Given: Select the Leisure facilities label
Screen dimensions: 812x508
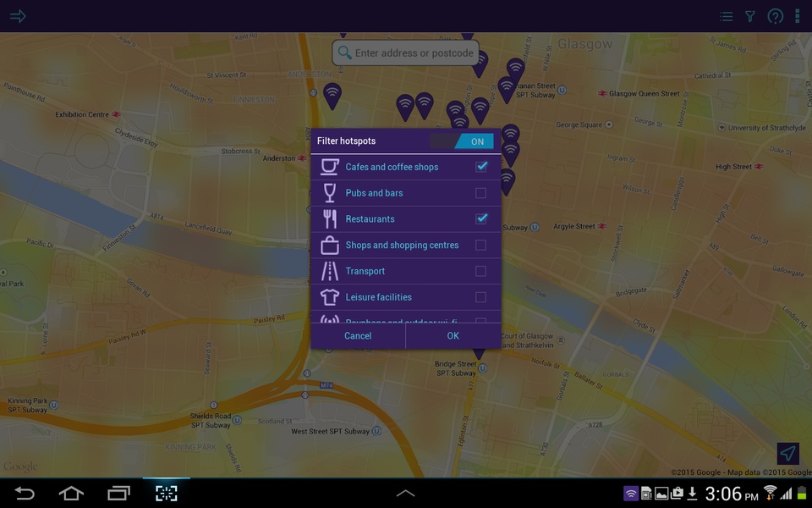Looking at the screenshot, I should point(379,297).
